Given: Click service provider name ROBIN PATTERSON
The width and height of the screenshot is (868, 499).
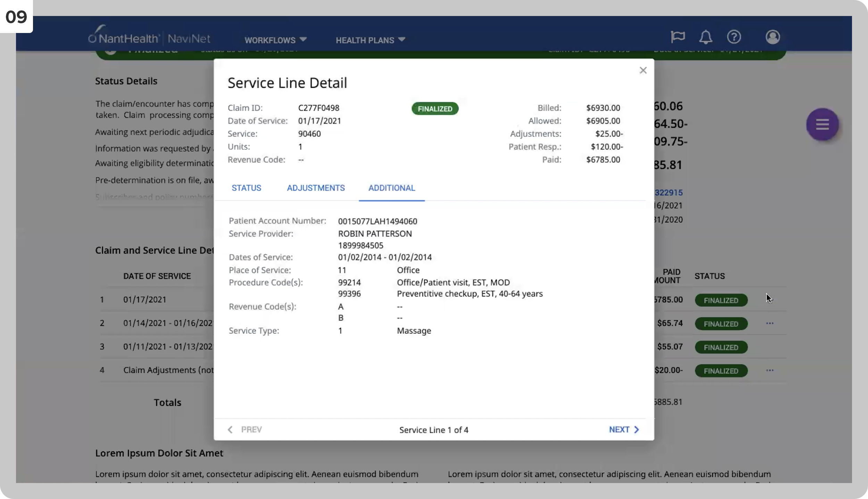Looking at the screenshot, I should click(x=375, y=234).
